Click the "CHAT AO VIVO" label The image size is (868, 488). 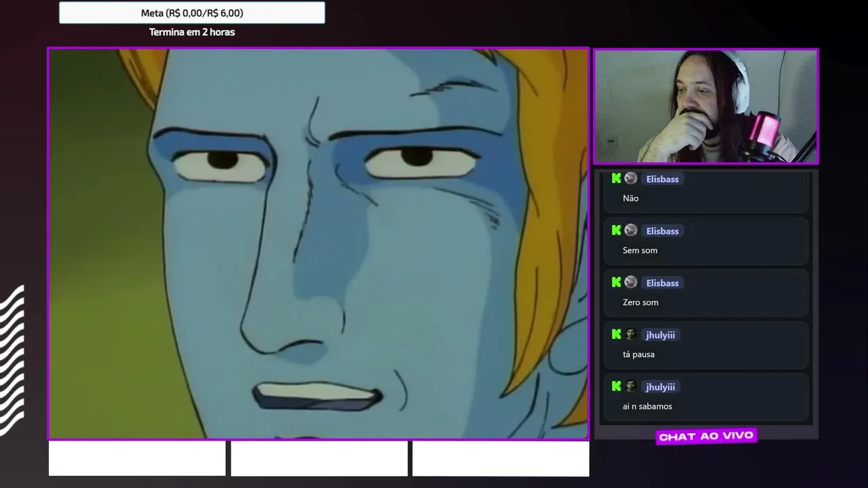point(706,436)
